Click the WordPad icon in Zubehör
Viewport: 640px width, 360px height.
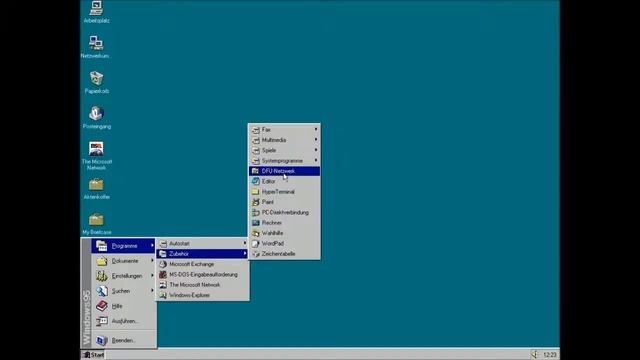click(256, 243)
